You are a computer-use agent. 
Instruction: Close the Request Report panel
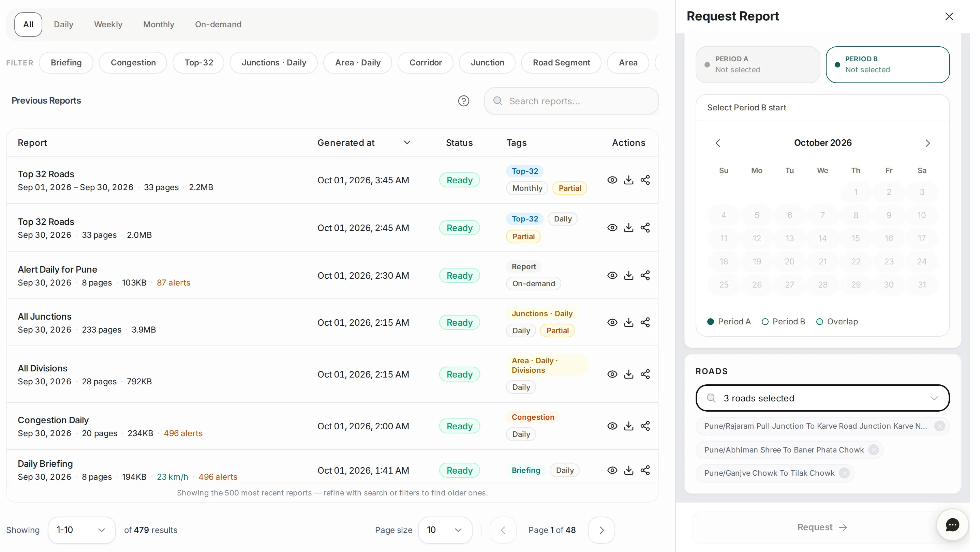click(x=949, y=16)
